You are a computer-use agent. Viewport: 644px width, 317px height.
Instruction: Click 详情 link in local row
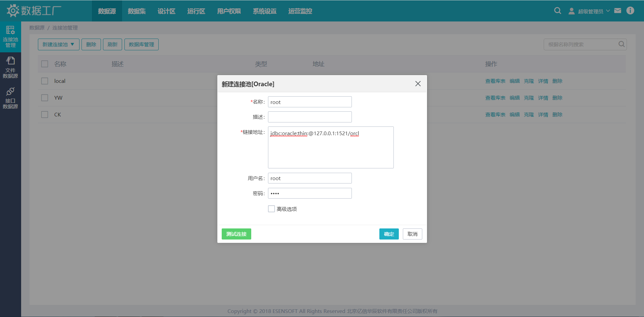click(543, 81)
